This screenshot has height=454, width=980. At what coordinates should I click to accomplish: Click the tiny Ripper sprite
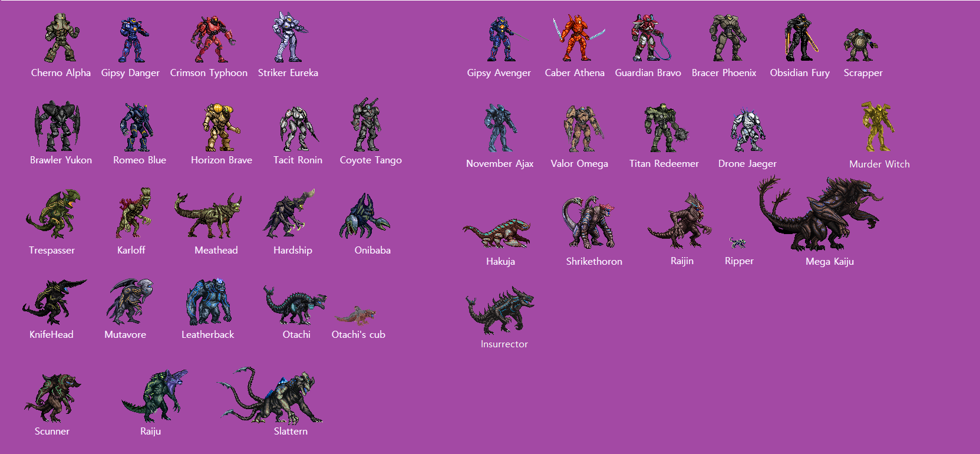[x=737, y=242]
